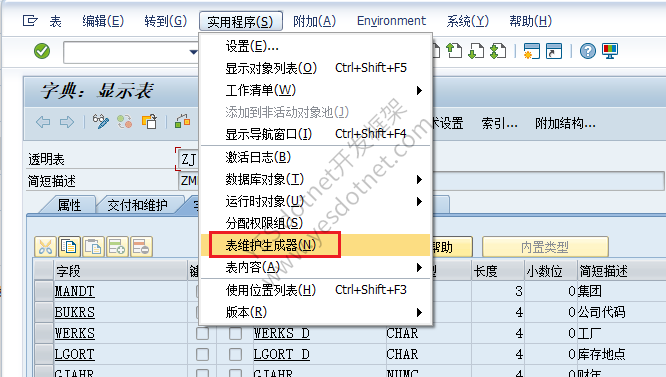This screenshot has width=666, height=377.
Task: Click the Generate Shortcut icon
Action: tap(554, 51)
